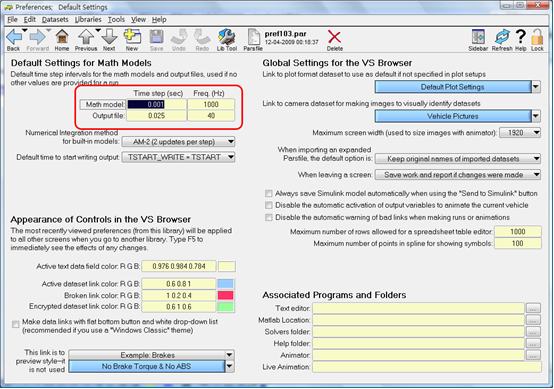Image resolution: width=554 pixels, height=389 pixels.
Task: Click the Refresh icon
Action: tap(502, 37)
